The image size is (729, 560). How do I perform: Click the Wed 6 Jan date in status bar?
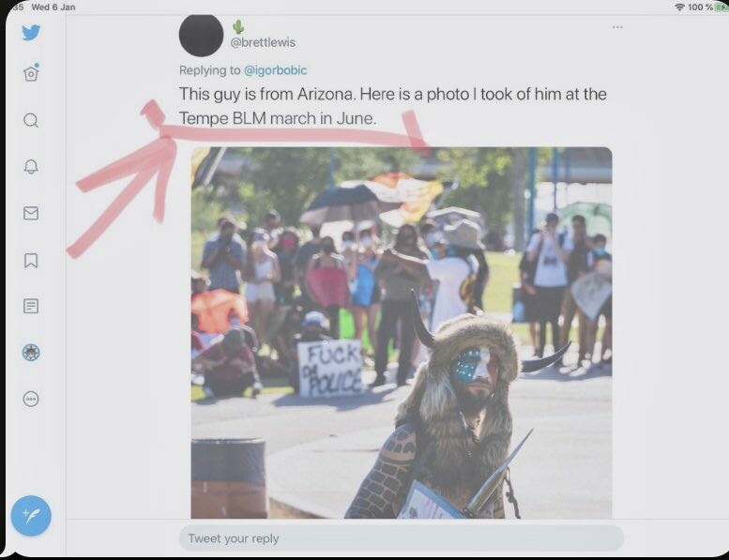coord(53,7)
